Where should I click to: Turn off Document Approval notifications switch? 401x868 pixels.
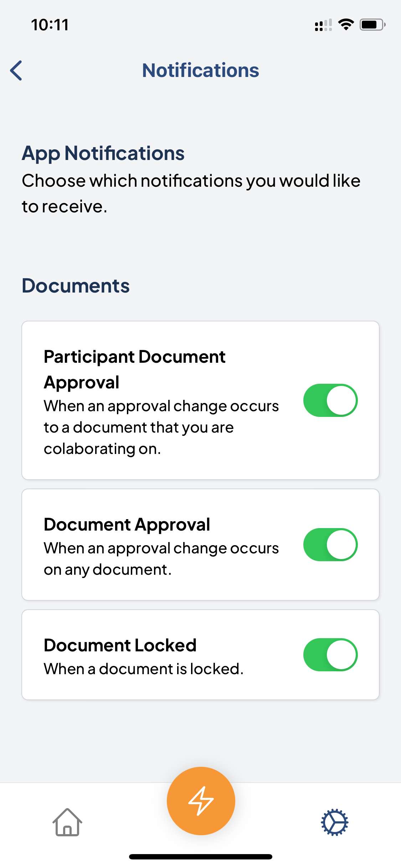[x=330, y=544]
